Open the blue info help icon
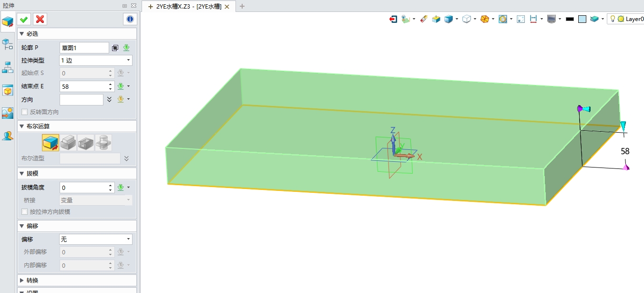 tap(130, 19)
